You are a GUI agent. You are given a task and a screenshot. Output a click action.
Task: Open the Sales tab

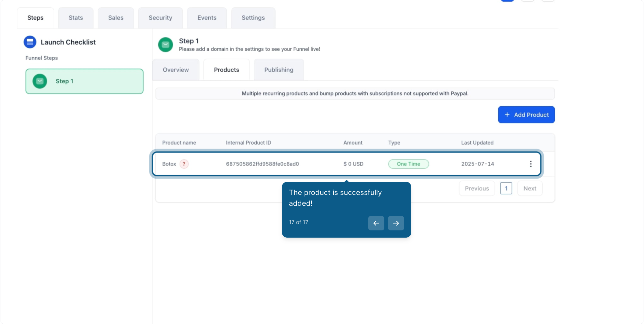[x=116, y=18]
